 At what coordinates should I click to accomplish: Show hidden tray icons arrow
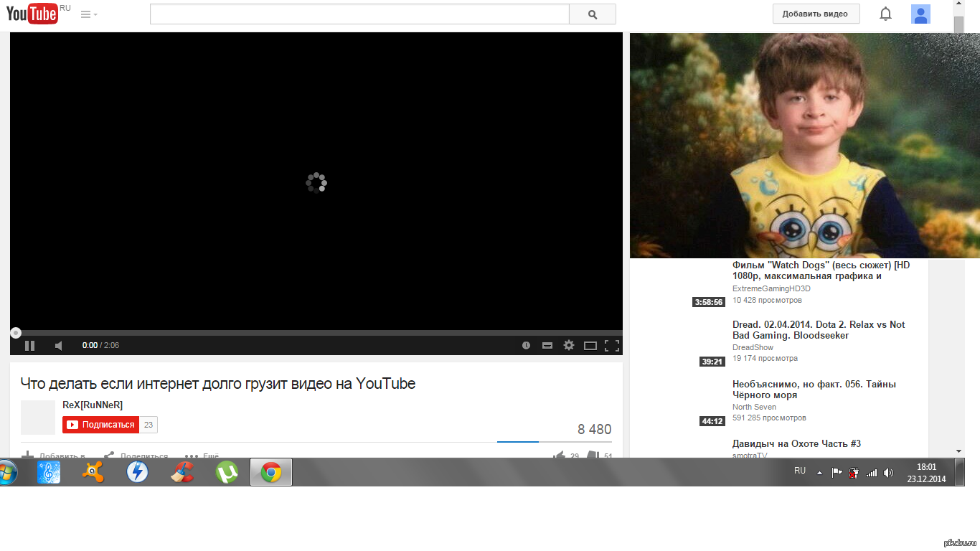pyautogui.click(x=819, y=473)
